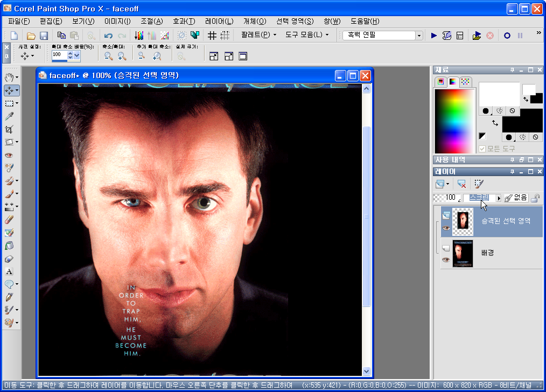Click the delete layer icon
The width and height of the screenshot is (546, 392).
click(x=461, y=184)
